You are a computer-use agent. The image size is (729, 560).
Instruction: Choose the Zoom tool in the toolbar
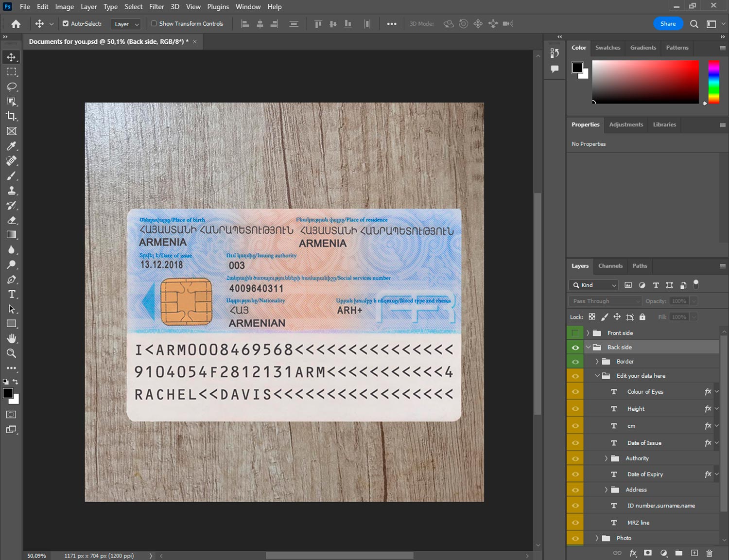pyautogui.click(x=12, y=353)
